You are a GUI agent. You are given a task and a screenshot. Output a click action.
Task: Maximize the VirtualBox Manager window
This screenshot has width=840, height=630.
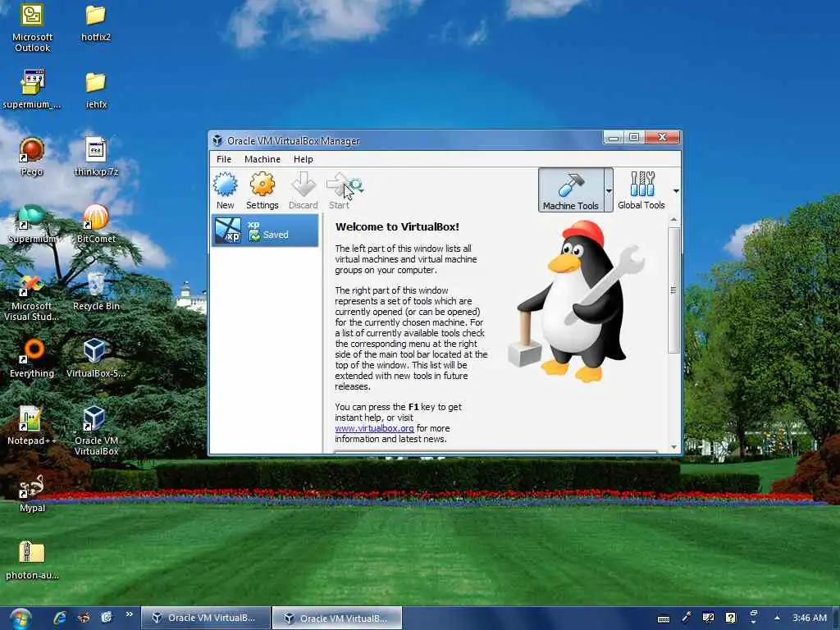(x=634, y=138)
